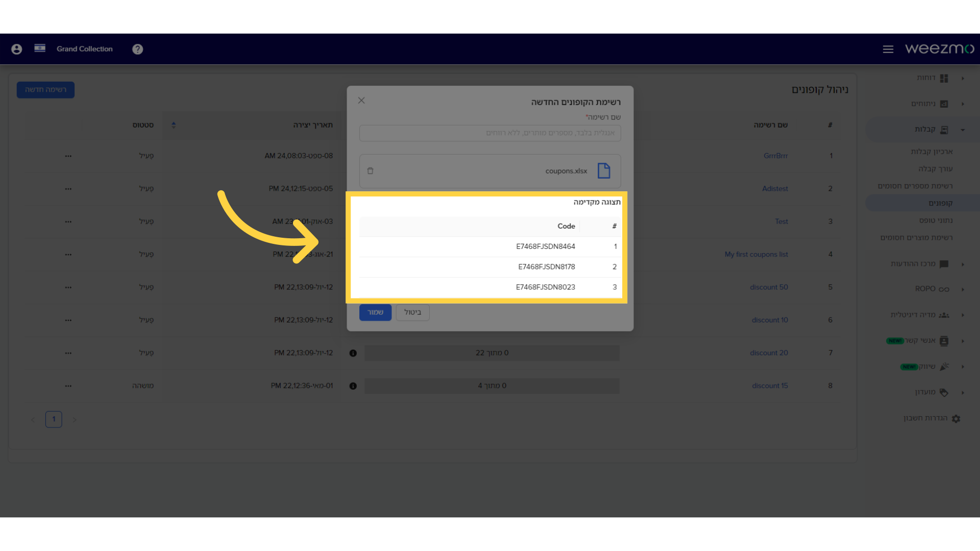
Task: Open the שיווק marketing icon
Action: (x=944, y=366)
